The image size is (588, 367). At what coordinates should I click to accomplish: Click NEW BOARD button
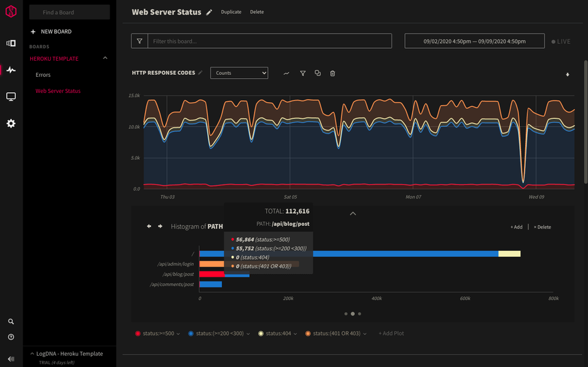(x=51, y=31)
